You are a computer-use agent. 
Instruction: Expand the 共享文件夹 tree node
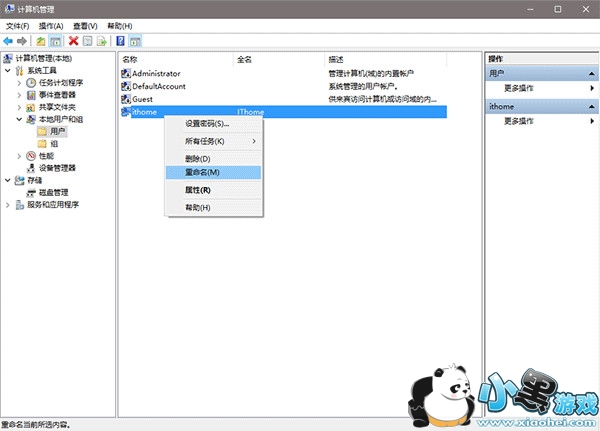click(x=19, y=107)
